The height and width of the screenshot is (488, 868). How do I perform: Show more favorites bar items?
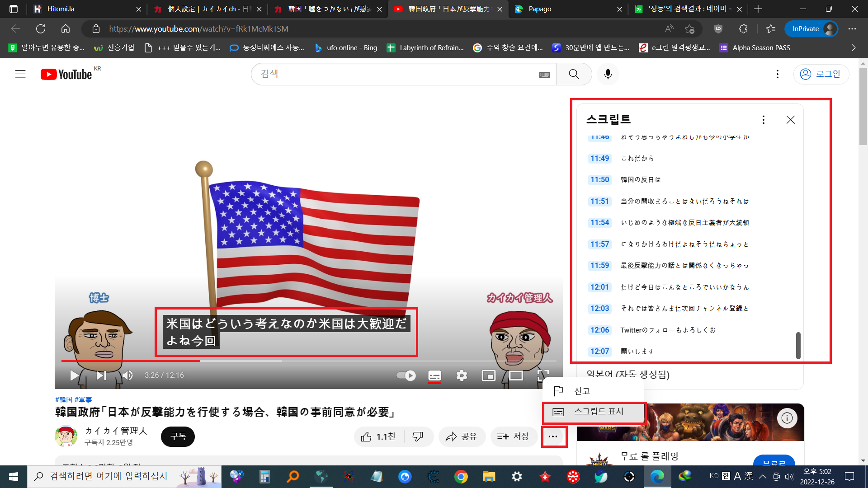click(x=854, y=48)
